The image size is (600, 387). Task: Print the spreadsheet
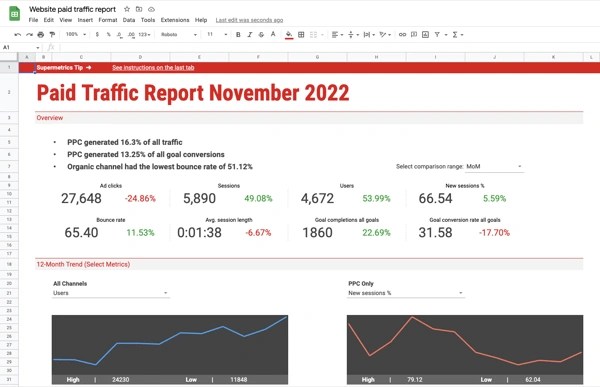(x=41, y=34)
